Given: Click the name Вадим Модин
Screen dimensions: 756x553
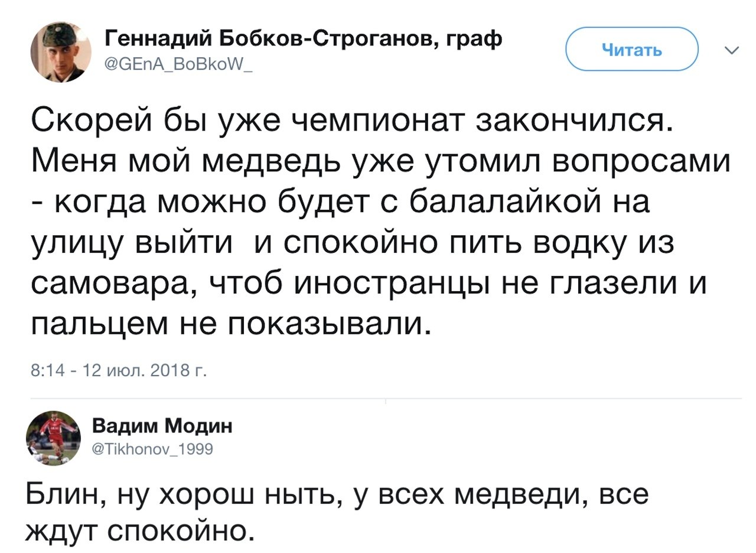Looking at the screenshot, I should pos(162,425).
